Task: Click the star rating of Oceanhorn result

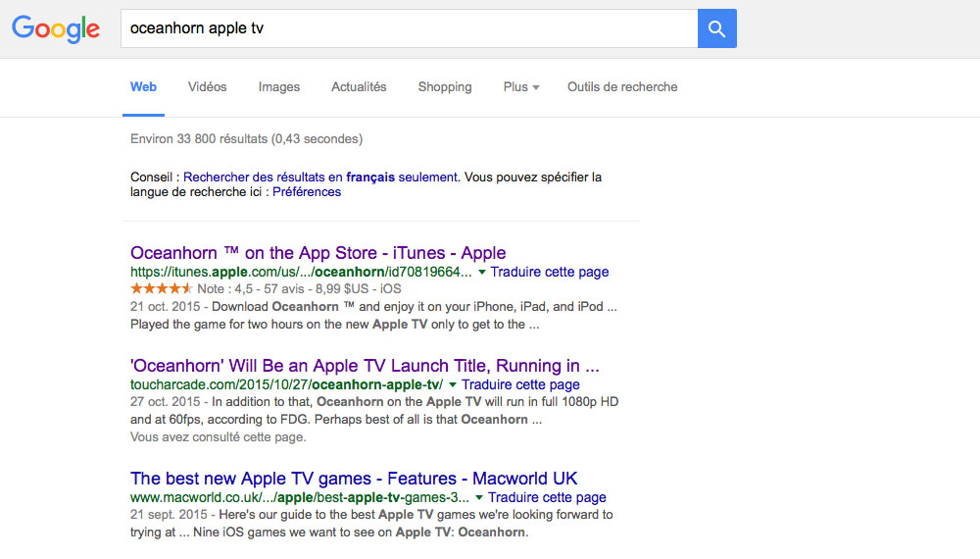Action: (x=162, y=289)
